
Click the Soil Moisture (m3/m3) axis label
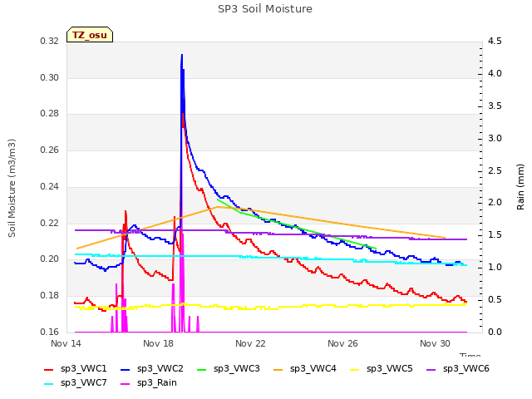12,188
